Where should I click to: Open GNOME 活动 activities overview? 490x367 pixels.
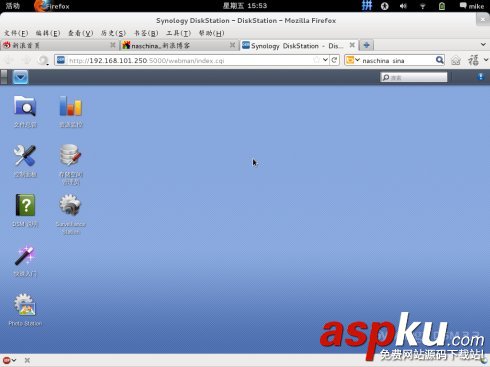(13, 6)
